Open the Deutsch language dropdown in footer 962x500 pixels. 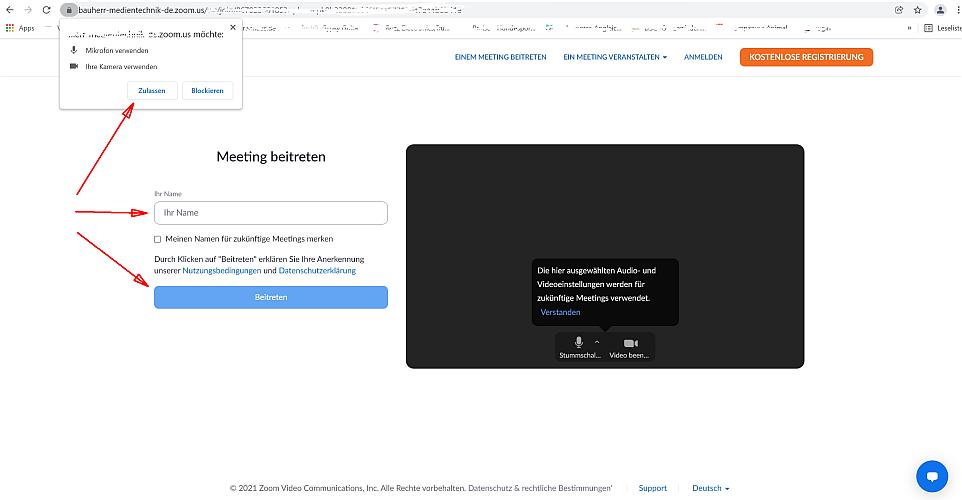[x=710, y=488]
